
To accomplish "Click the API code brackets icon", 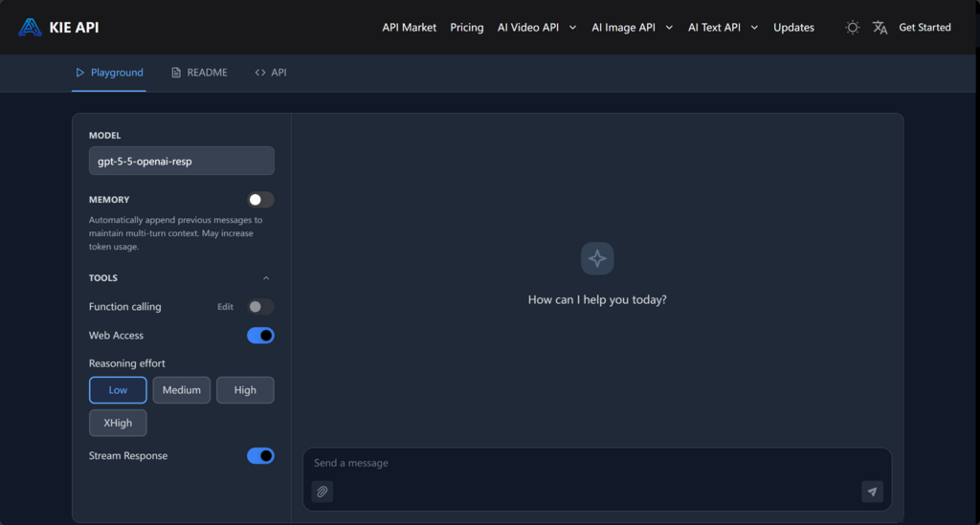I will (260, 73).
